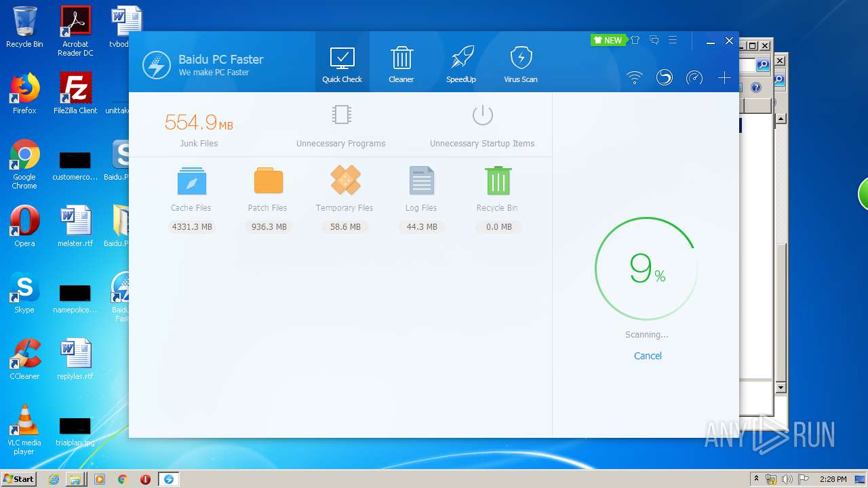
Task: Click the Recycle Bin scan icon
Action: 498,180
